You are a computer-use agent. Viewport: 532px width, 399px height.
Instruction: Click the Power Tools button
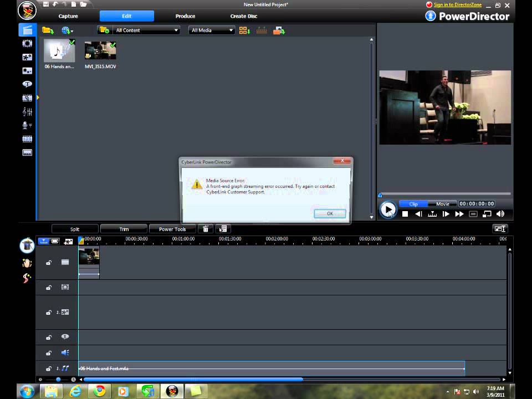click(x=172, y=229)
